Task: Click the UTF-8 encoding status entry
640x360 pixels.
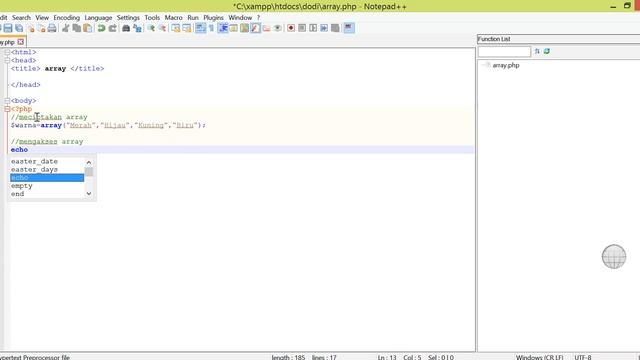Action: (583, 357)
